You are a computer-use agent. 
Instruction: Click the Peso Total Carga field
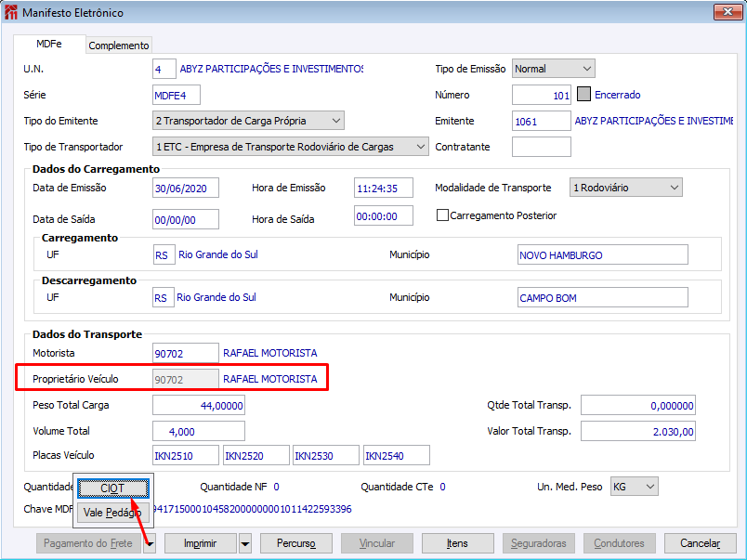pyautogui.click(x=199, y=405)
